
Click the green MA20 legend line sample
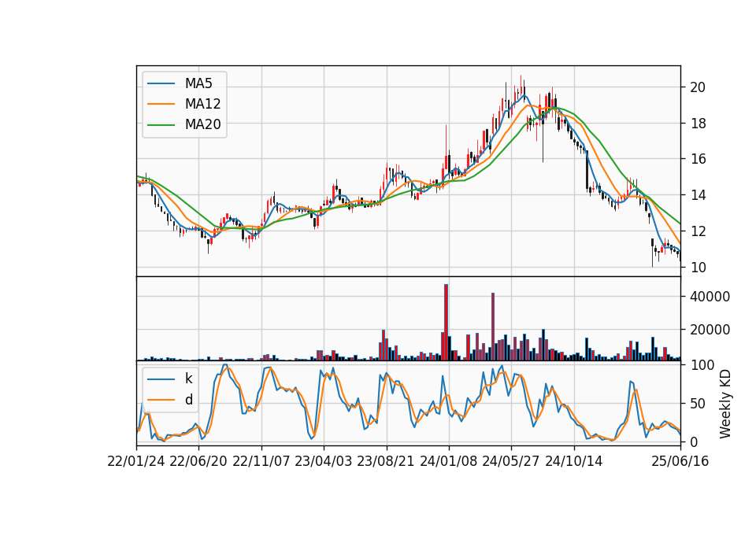(161, 125)
